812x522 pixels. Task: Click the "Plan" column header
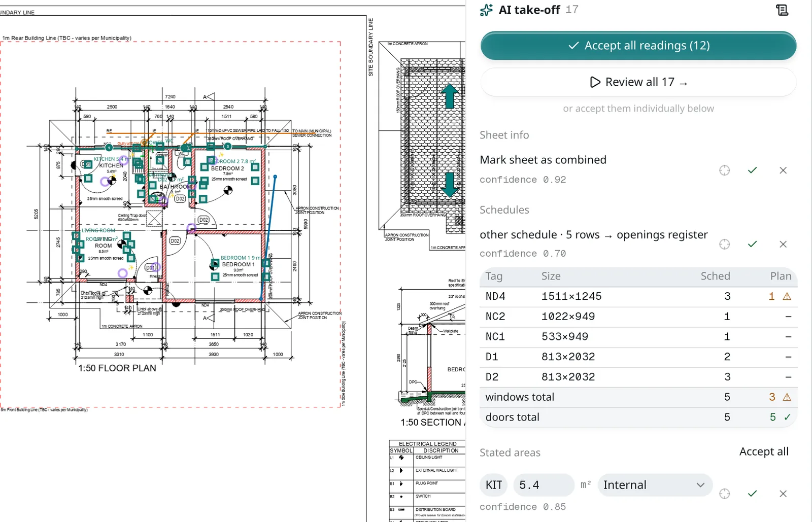point(781,276)
